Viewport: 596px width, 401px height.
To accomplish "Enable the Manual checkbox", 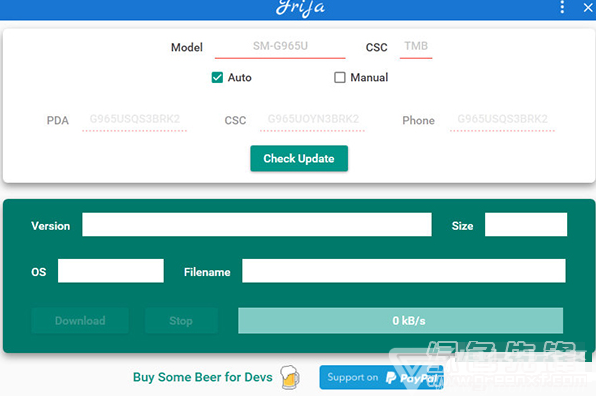I will pyautogui.click(x=339, y=78).
